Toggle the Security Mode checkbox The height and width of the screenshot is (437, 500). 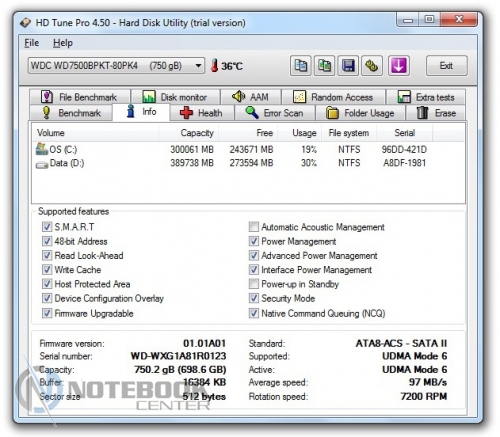click(x=254, y=298)
